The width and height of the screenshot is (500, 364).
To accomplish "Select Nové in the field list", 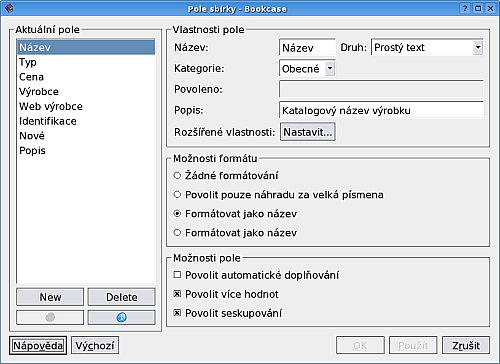I will pyautogui.click(x=86, y=135).
